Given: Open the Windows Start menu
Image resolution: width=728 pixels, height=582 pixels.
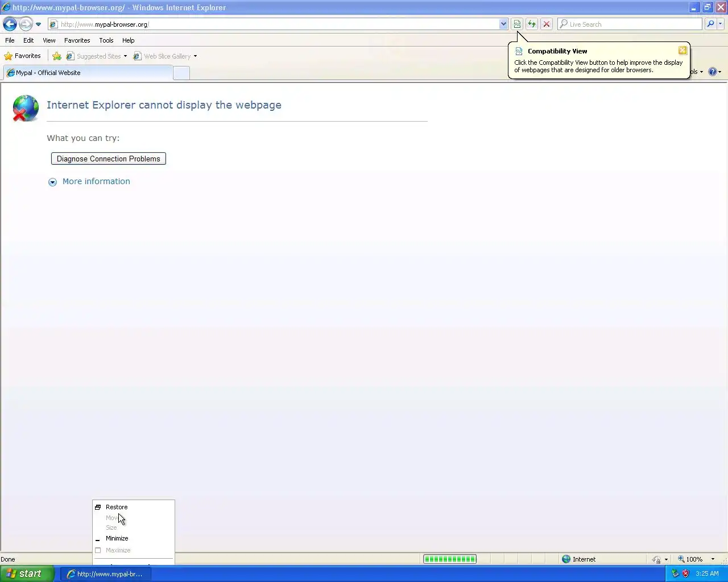Looking at the screenshot, I should (x=27, y=573).
